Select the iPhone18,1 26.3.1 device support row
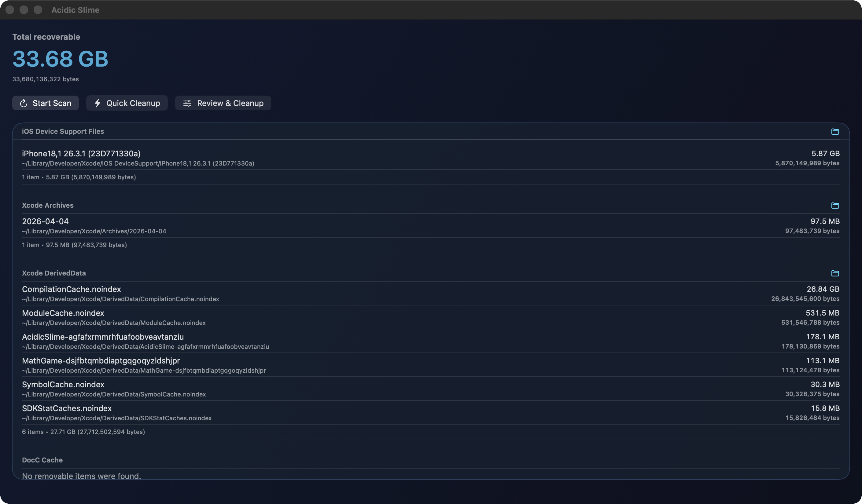 (x=81, y=154)
